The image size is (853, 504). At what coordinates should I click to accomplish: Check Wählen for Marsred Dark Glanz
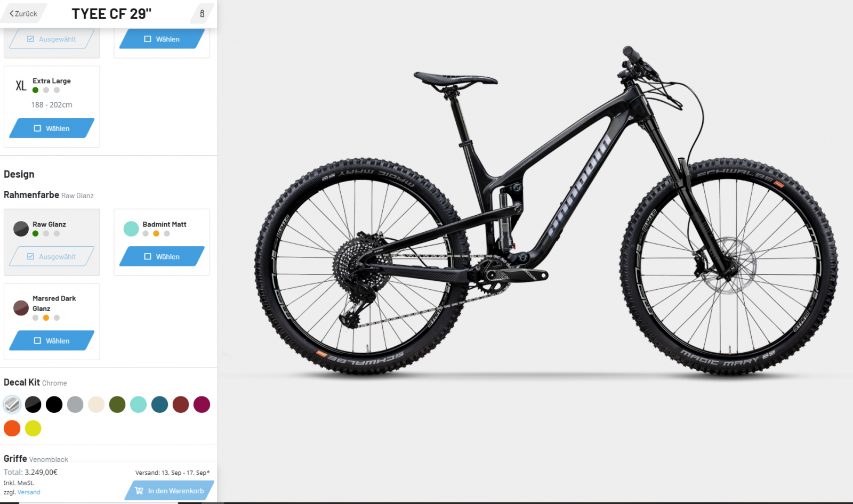[x=52, y=340]
